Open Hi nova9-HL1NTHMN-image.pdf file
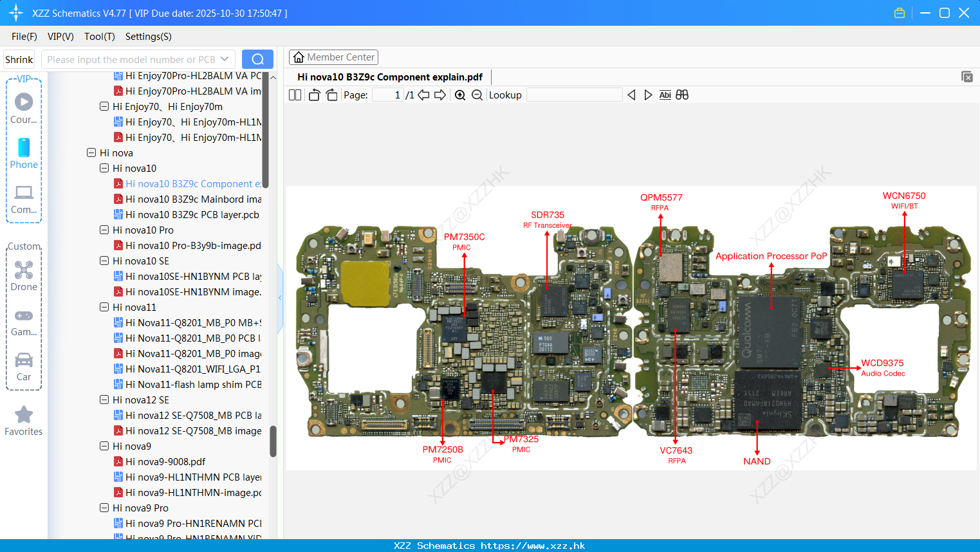 click(188, 493)
